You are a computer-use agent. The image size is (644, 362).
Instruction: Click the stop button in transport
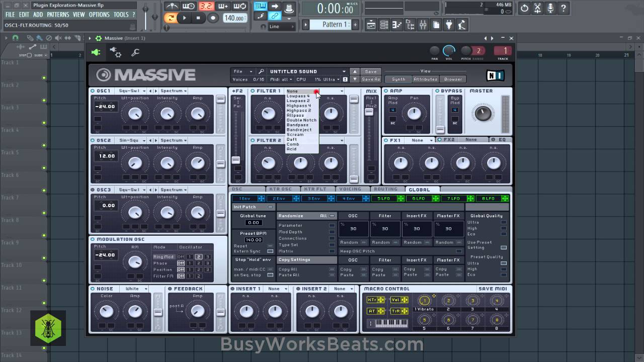click(x=198, y=18)
